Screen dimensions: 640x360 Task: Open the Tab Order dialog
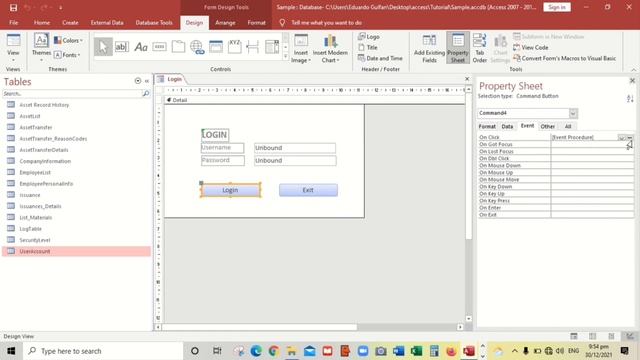(480, 49)
